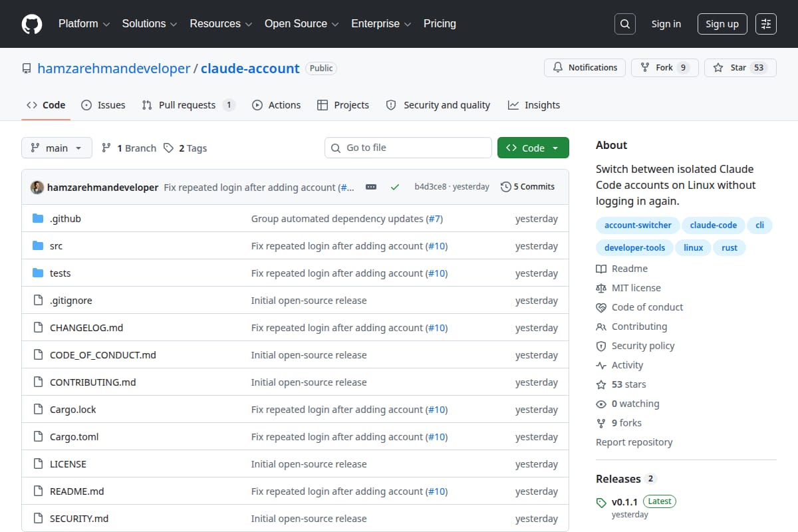Open the appearance settings icon button
The width and height of the screenshot is (798, 532).
[766, 24]
